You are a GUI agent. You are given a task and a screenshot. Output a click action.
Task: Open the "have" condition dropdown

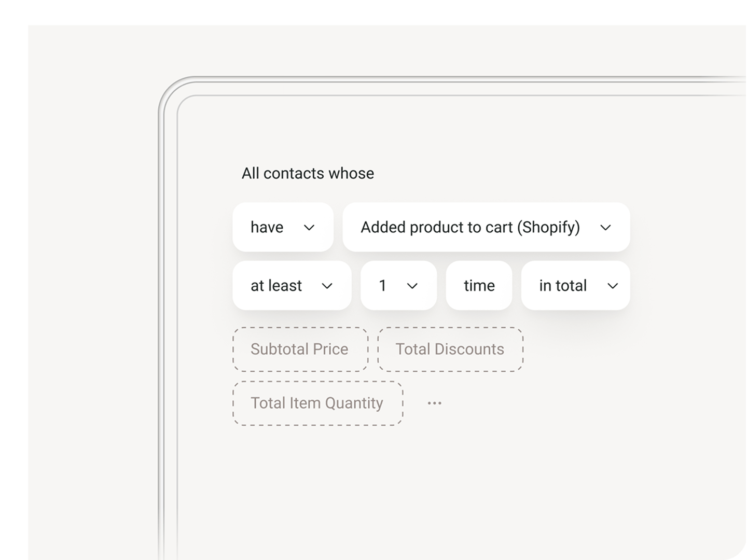coord(283,228)
